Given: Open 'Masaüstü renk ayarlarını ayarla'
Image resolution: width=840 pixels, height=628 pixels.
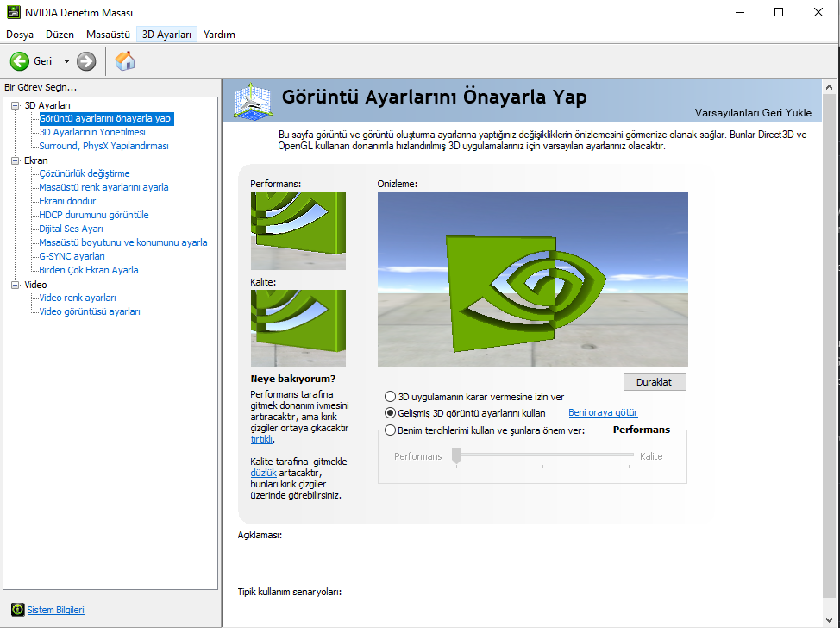Looking at the screenshot, I should (103, 187).
